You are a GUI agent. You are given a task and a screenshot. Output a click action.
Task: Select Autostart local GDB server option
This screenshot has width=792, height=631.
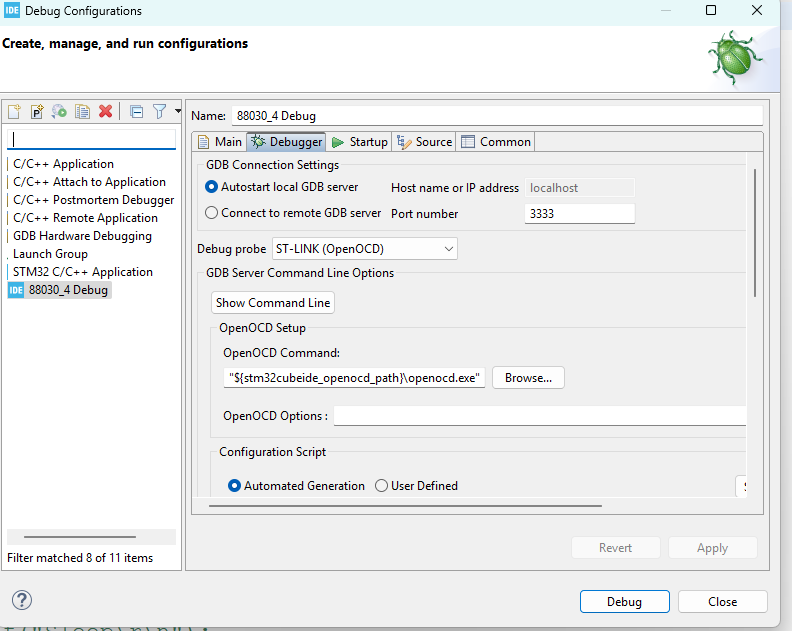211,187
